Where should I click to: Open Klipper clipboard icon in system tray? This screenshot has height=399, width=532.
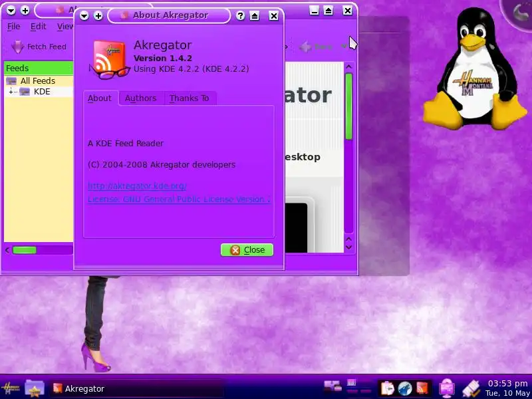point(388,388)
